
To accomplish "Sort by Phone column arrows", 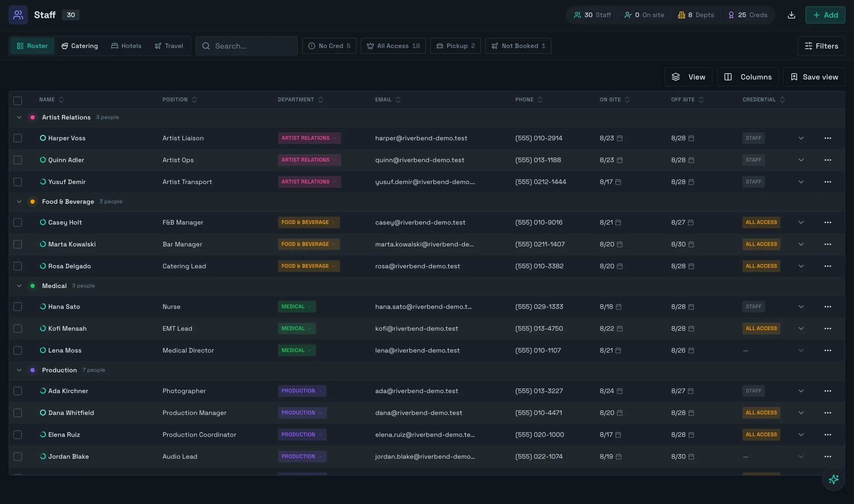I will coord(540,100).
